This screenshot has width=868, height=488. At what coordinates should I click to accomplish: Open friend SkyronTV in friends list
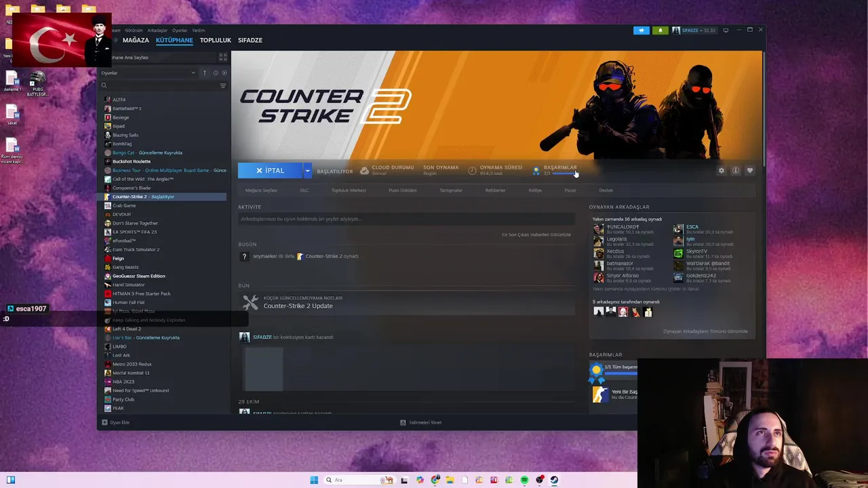[696, 251]
